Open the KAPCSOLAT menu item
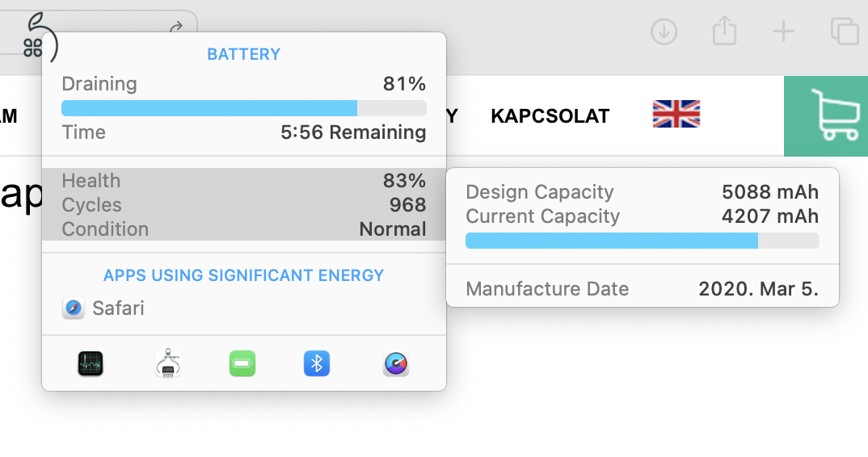868x457 pixels. point(550,116)
